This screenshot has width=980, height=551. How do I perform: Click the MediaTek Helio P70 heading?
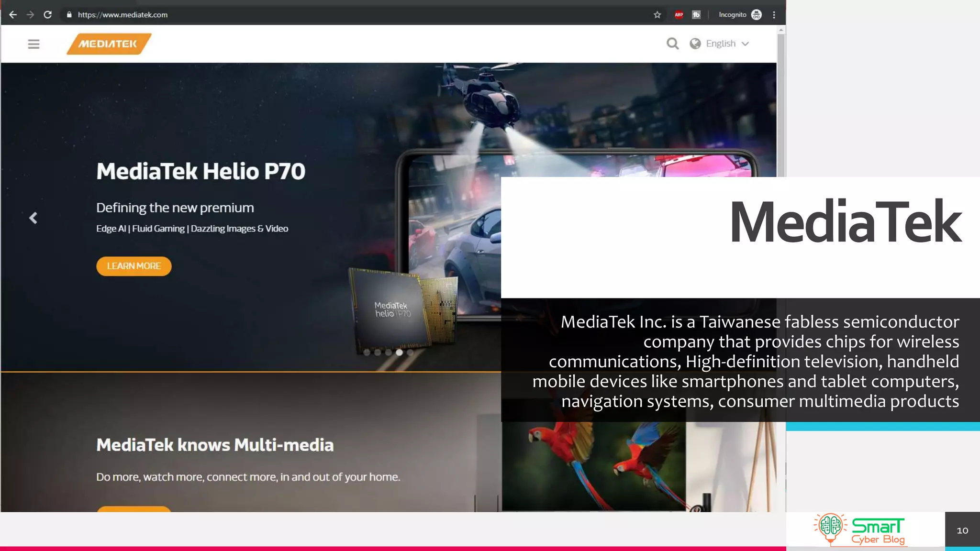[200, 171]
